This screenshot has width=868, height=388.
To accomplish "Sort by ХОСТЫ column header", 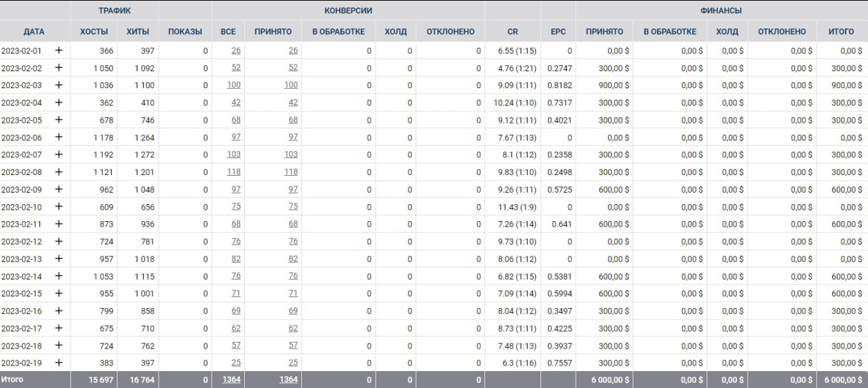I will tap(94, 31).
